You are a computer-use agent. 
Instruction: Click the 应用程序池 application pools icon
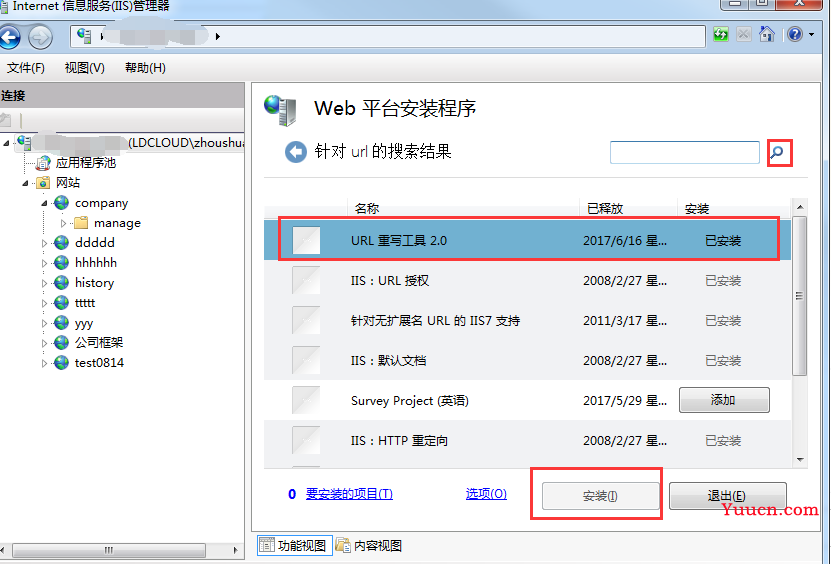43,163
